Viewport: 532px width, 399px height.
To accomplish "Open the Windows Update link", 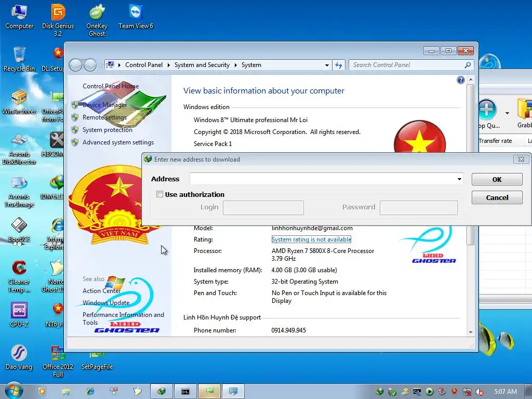I will (x=106, y=303).
